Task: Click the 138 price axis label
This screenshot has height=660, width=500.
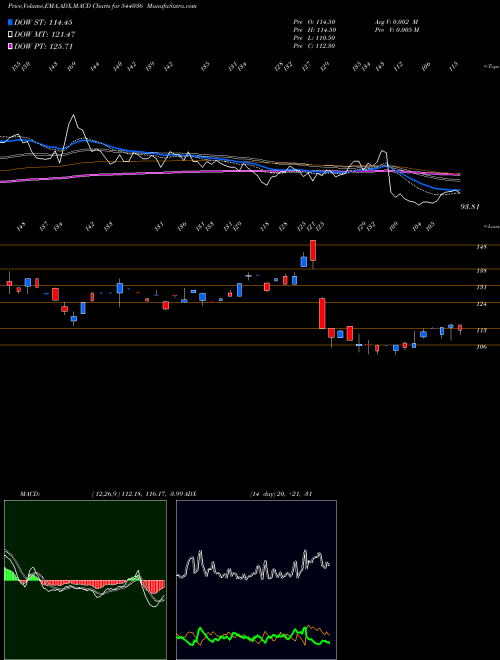Action: [x=481, y=271]
